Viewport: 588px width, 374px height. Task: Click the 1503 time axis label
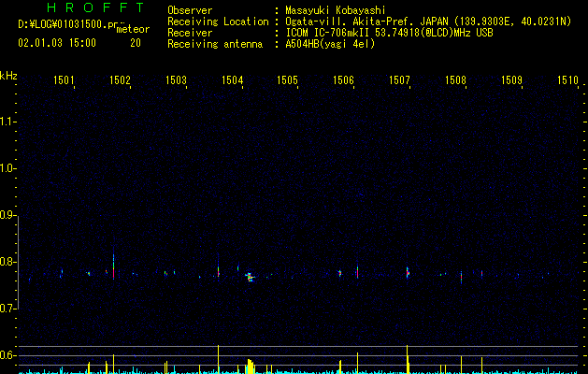[x=176, y=79]
